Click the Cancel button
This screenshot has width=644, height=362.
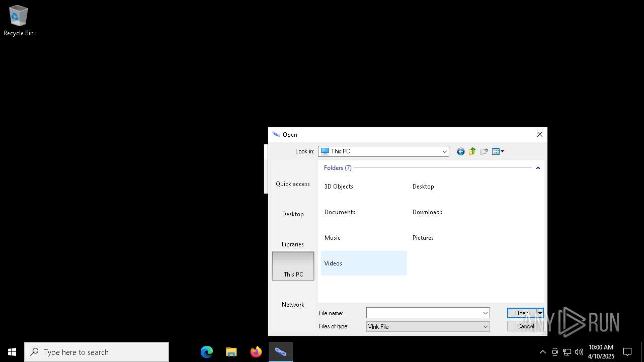pyautogui.click(x=525, y=326)
